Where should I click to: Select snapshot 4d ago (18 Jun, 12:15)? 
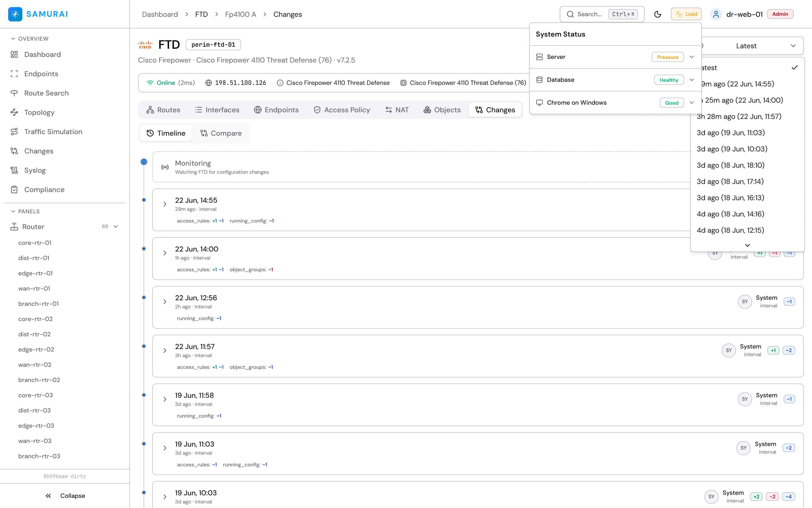[747, 230]
